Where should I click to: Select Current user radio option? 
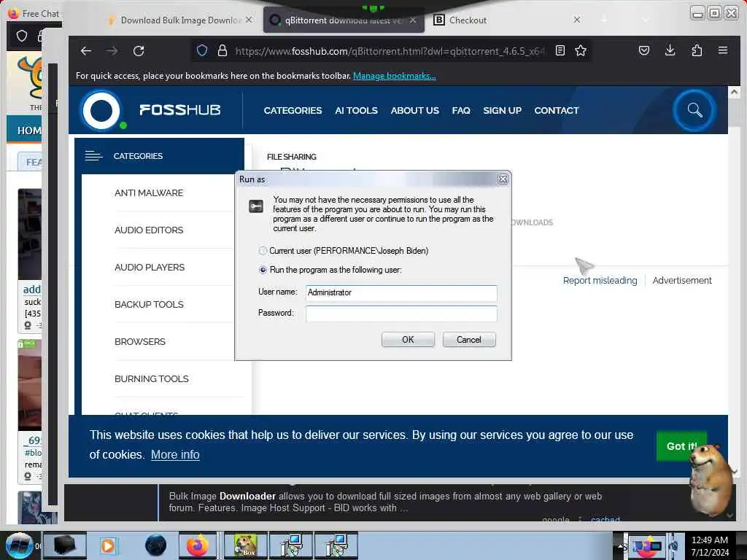click(x=263, y=251)
